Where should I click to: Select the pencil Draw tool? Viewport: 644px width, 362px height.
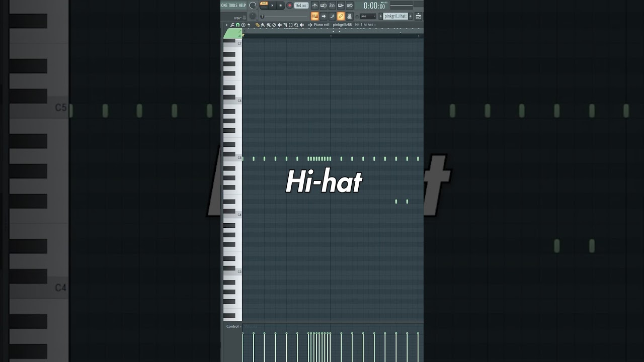[x=258, y=25]
